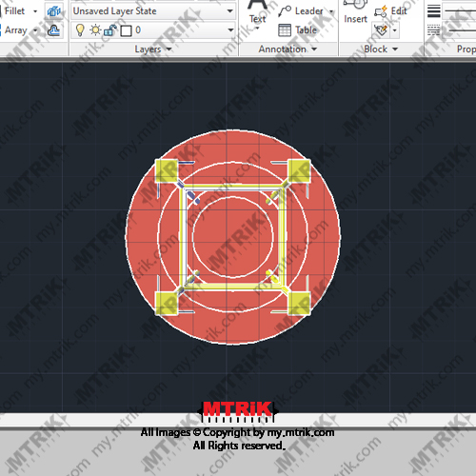Viewport: 476px width, 476px height.
Task: Open the Fillet dropdown arrow
Action: click(35, 11)
